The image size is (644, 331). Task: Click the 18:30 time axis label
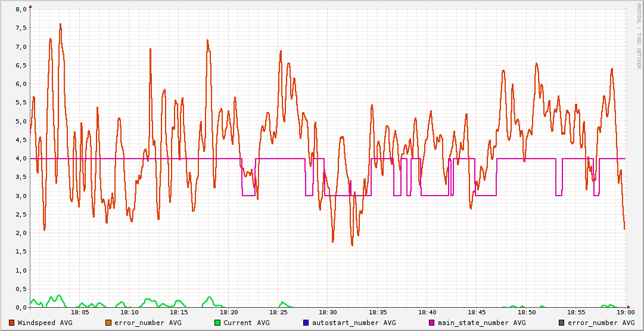(328, 312)
